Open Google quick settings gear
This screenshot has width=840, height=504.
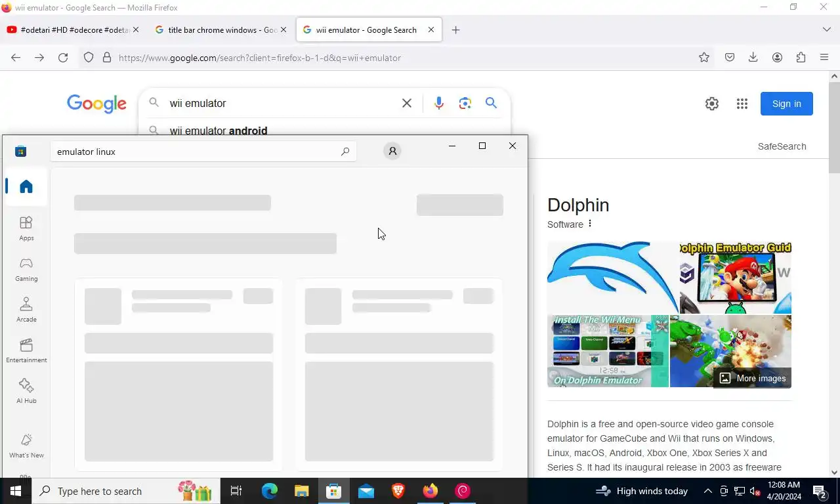click(712, 104)
